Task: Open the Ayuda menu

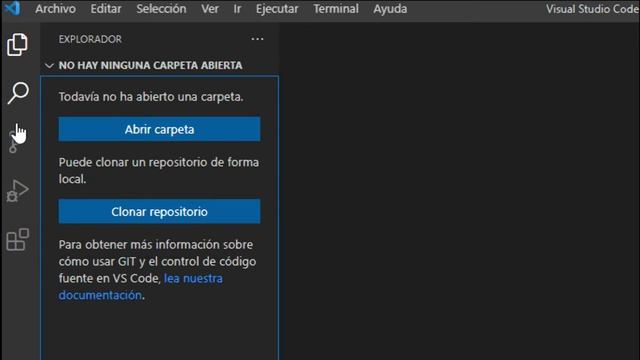Action: point(390,9)
